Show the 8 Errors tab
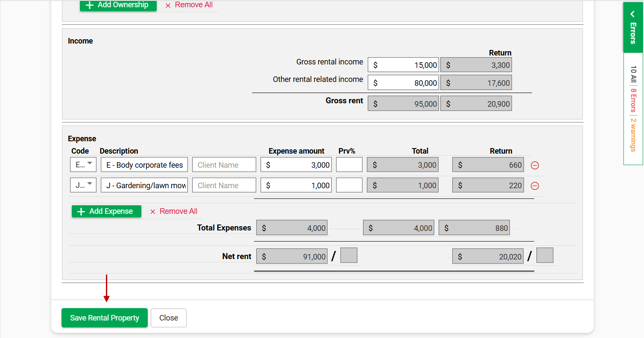Screen dimensions: 644x338 coord(633,100)
